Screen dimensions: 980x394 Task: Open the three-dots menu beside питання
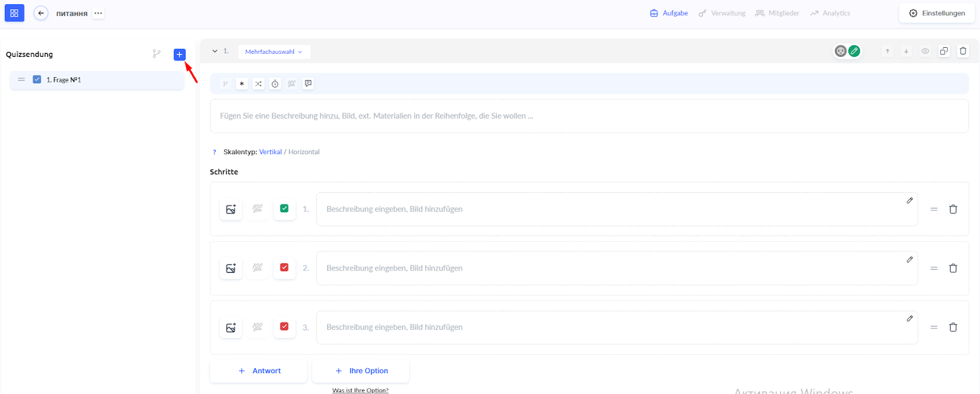98,13
